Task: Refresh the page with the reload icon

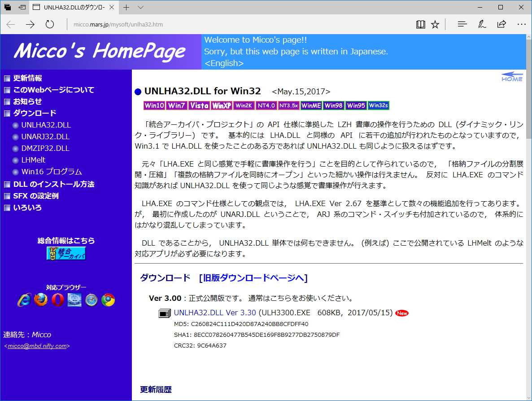Action: (x=49, y=24)
